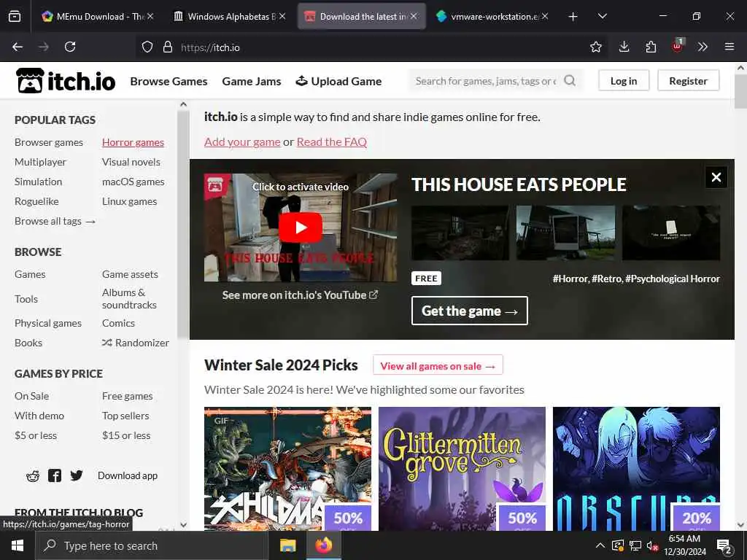Viewport: 747px width, 560px height.
Task: Click the main page scrollbar thumb
Action: [x=740, y=90]
